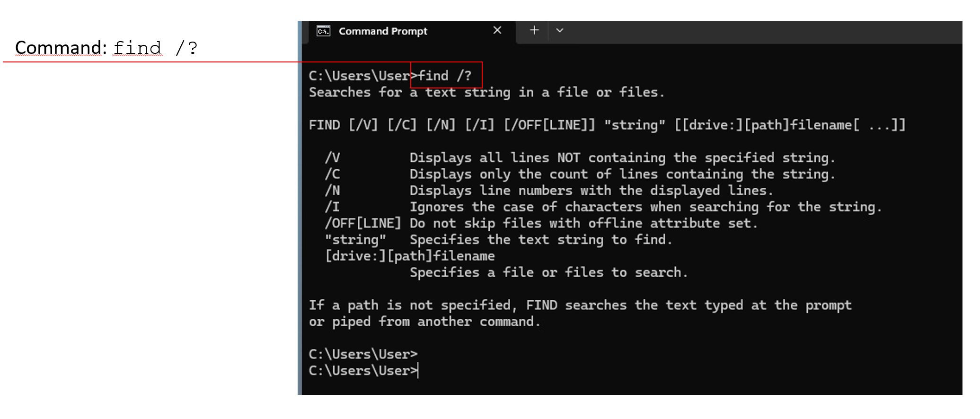Click the 'If a path is not specified' line
This screenshot has height=419, width=980.
point(580,306)
